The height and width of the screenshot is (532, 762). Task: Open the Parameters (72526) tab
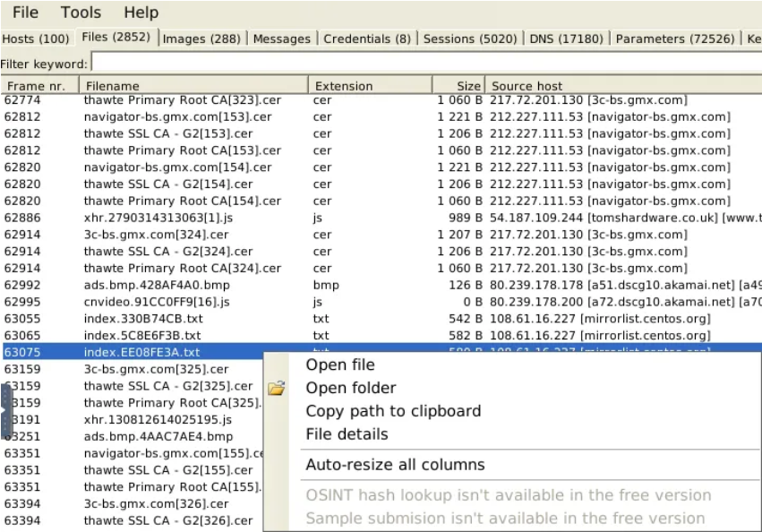pos(675,39)
